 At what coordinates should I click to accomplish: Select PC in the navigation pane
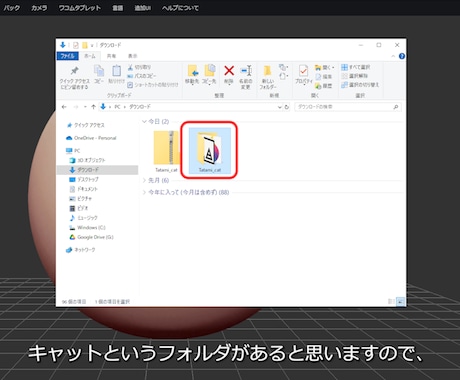73,151
